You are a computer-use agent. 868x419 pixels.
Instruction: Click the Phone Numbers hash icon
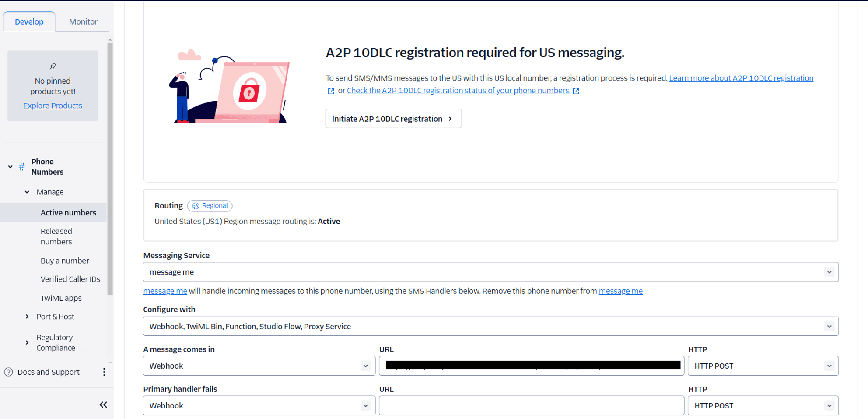[x=21, y=167]
